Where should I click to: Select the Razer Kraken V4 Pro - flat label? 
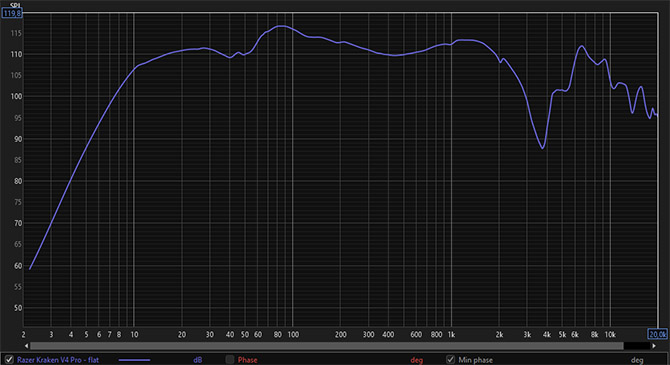(x=58, y=360)
